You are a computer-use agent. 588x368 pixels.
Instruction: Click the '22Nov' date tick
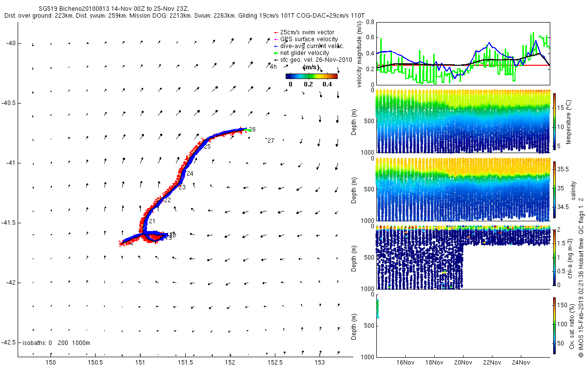492,363
